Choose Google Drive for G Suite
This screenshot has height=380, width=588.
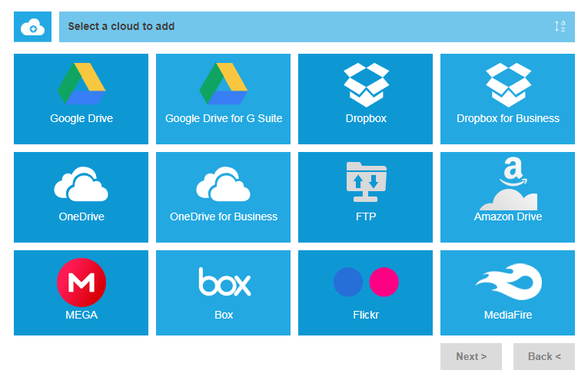223,99
